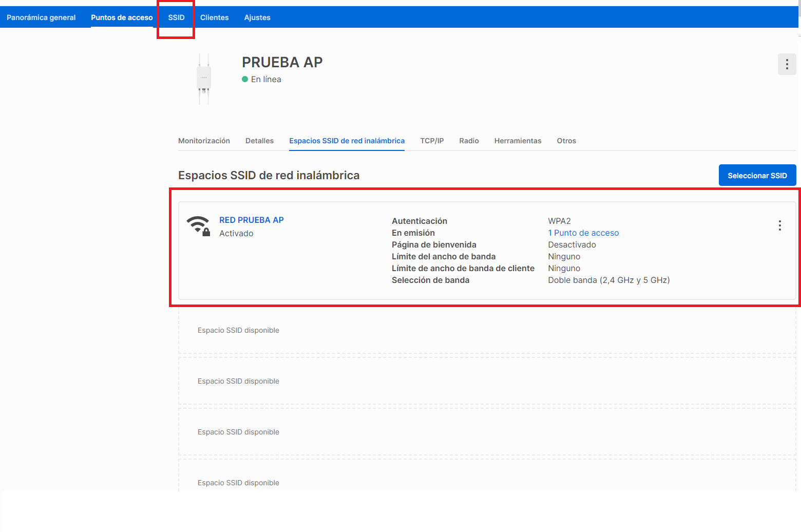Open the Clientes section
801x532 pixels.
pos(214,17)
